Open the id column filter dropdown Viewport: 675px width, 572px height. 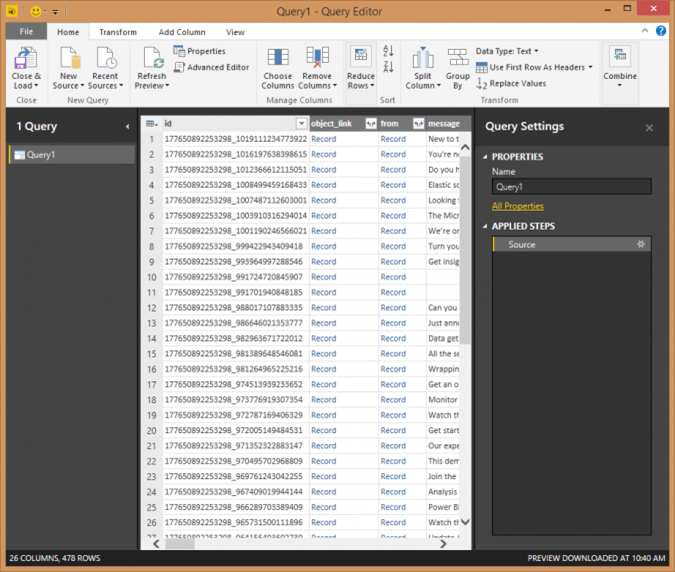click(x=301, y=124)
